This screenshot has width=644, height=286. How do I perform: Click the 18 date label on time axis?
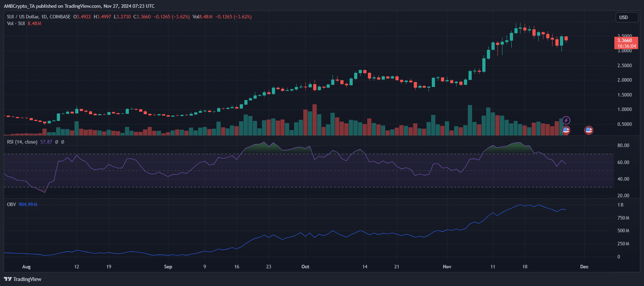coord(525,267)
